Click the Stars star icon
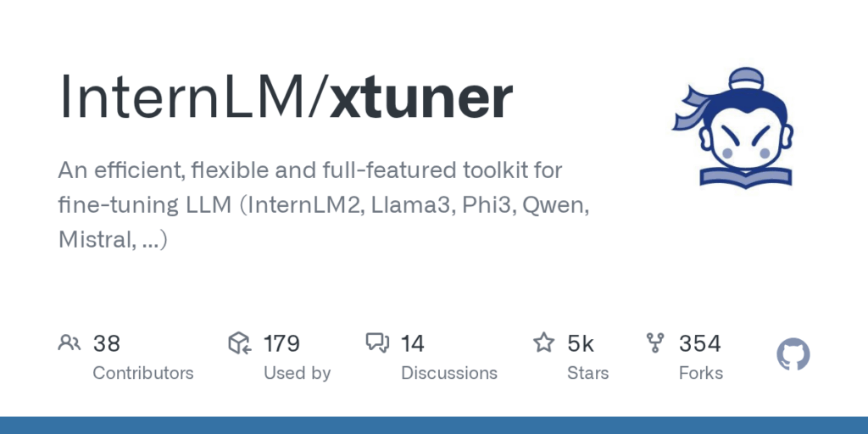Image resolution: width=868 pixels, height=434 pixels. [x=543, y=342]
